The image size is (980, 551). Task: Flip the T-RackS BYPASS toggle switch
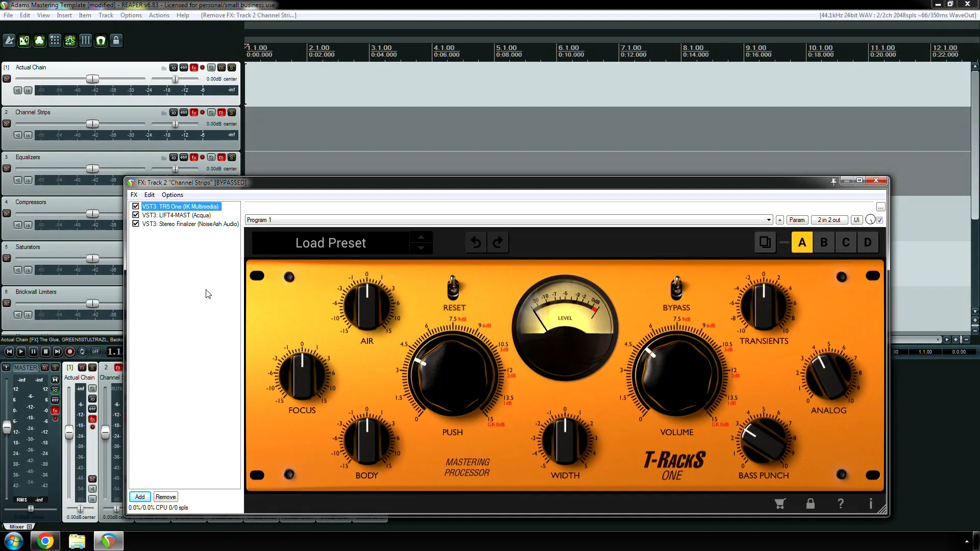pyautogui.click(x=676, y=289)
